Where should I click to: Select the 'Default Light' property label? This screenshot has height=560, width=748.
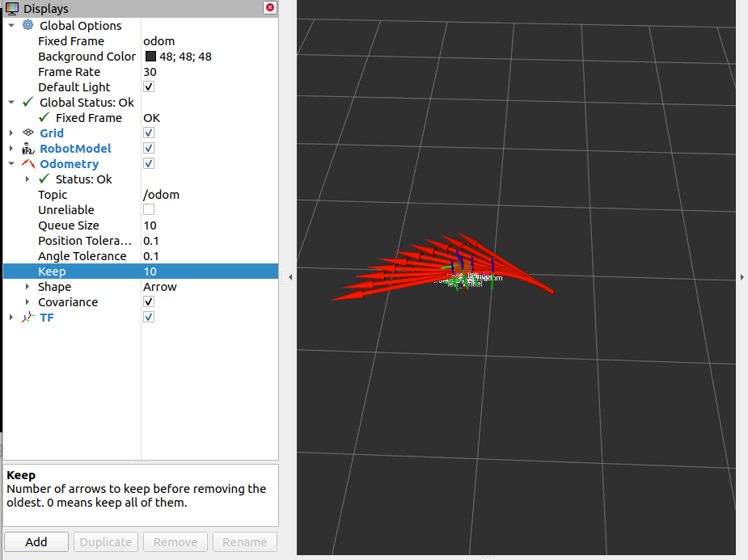74,86
